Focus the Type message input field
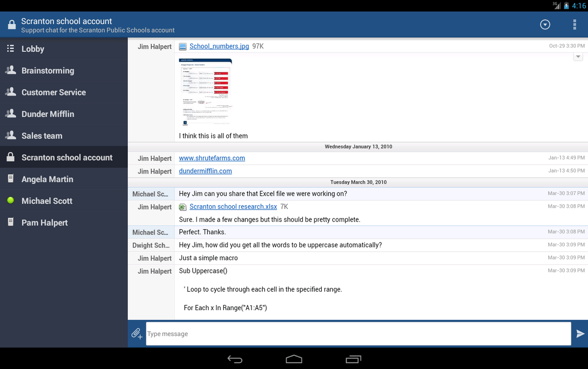The image size is (588, 369). [358, 334]
